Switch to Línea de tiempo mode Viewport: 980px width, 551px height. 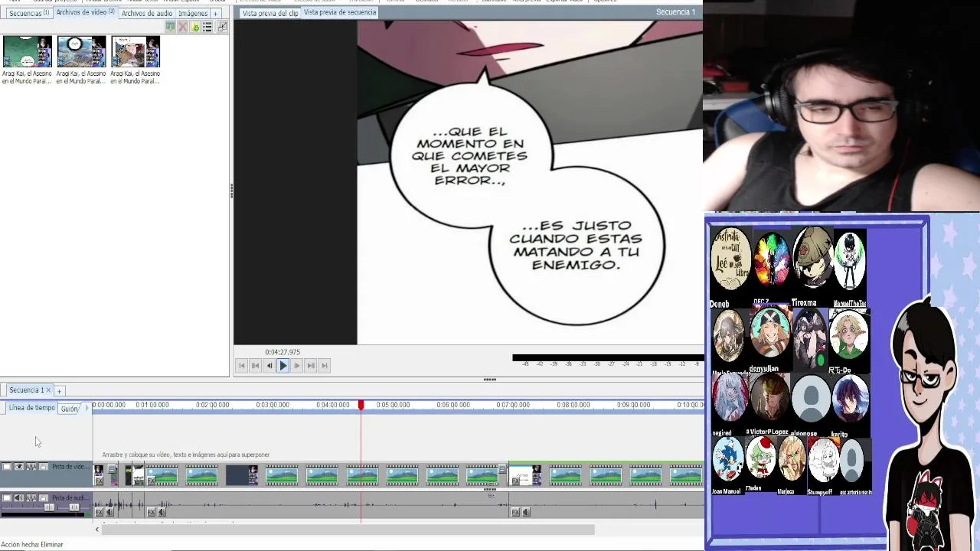31,408
